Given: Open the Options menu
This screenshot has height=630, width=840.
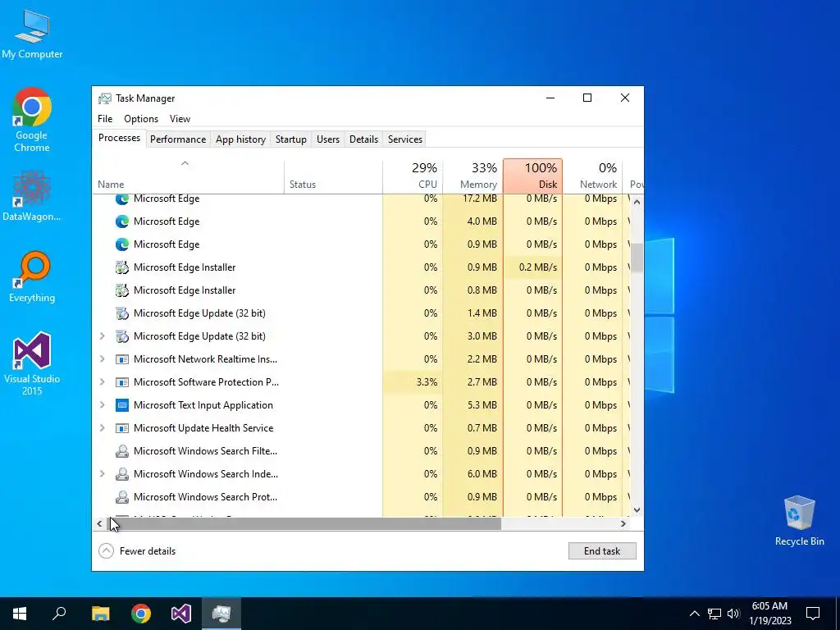Looking at the screenshot, I should (141, 119).
